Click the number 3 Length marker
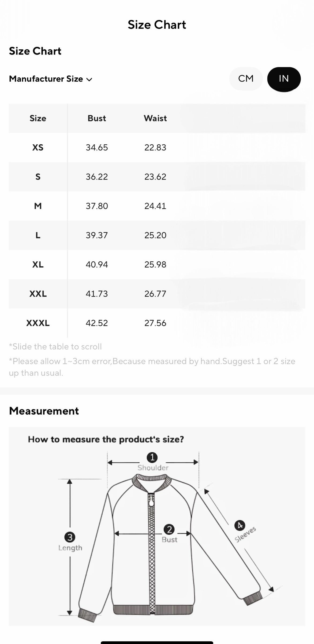Screen dimensions: 314x644 pyautogui.click(x=70, y=537)
